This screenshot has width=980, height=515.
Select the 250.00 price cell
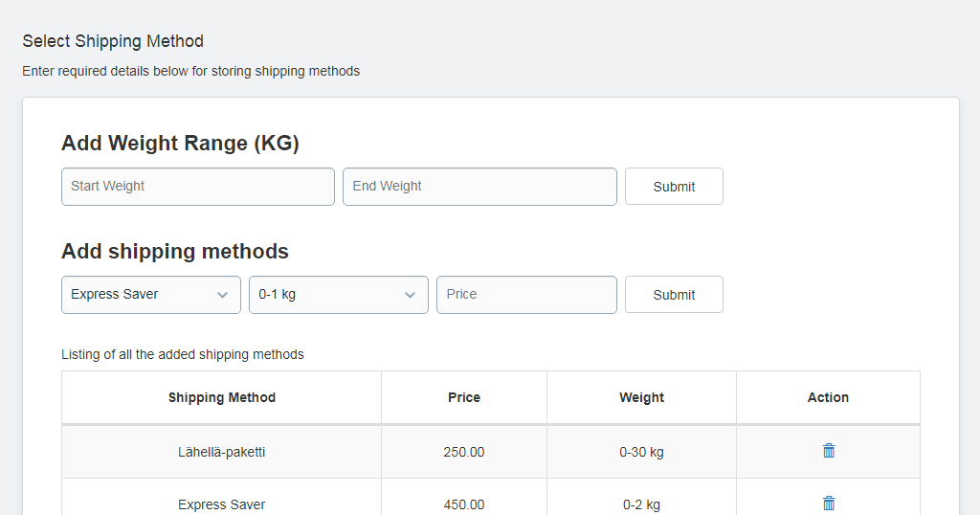tap(464, 452)
